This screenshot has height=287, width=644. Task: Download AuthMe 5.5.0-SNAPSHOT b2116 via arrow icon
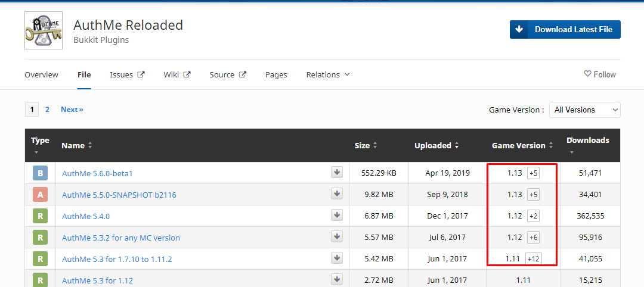pos(337,194)
